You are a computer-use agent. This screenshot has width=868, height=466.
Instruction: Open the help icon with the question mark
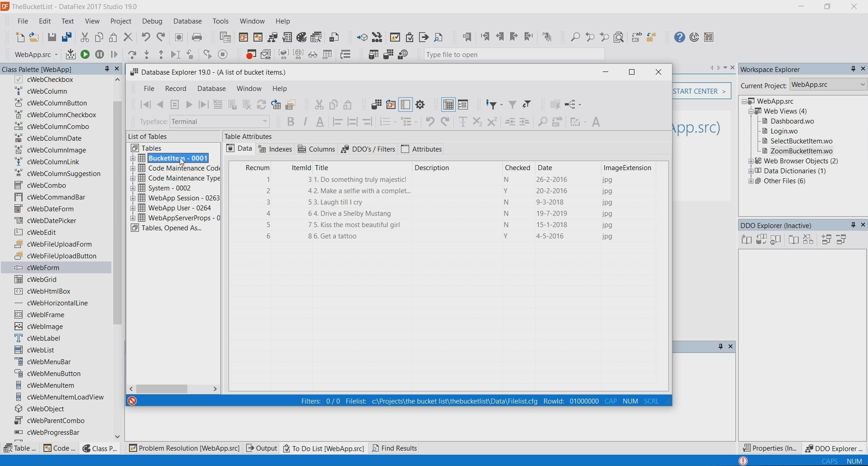click(680, 38)
